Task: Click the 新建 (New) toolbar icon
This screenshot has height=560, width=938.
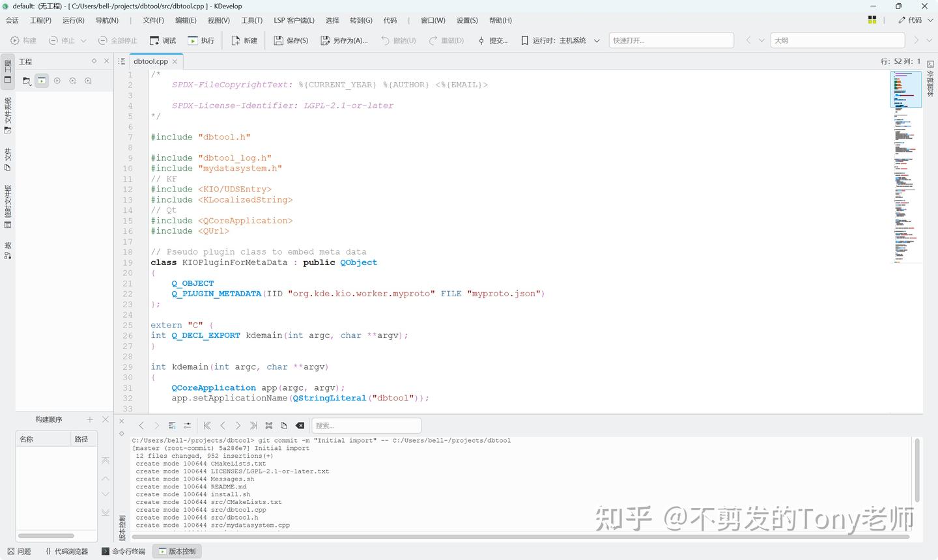Action: [244, 40]
